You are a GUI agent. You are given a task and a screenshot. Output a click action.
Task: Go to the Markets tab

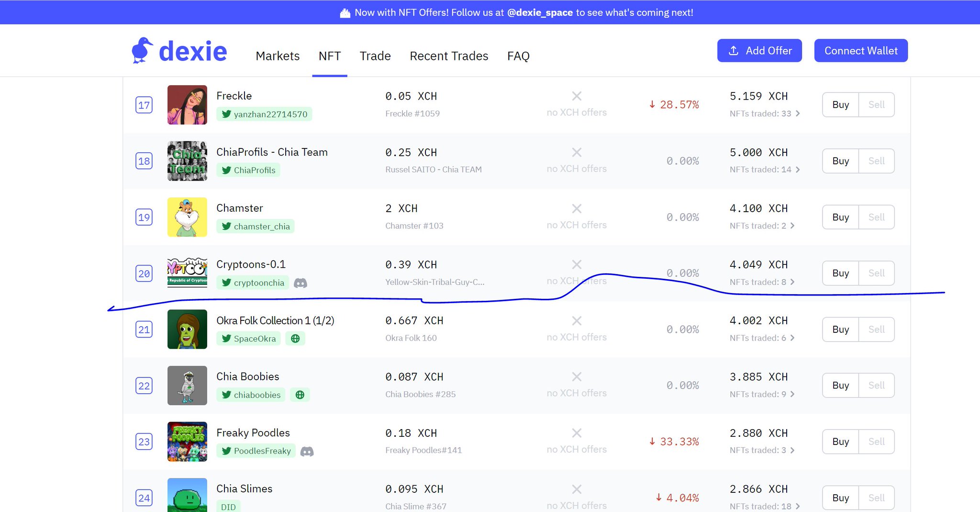pos(278,56)
